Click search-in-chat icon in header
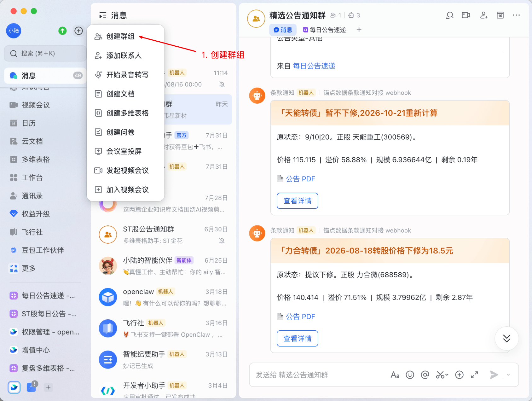The height and width of the screenshot is (401, 532). 450,15
